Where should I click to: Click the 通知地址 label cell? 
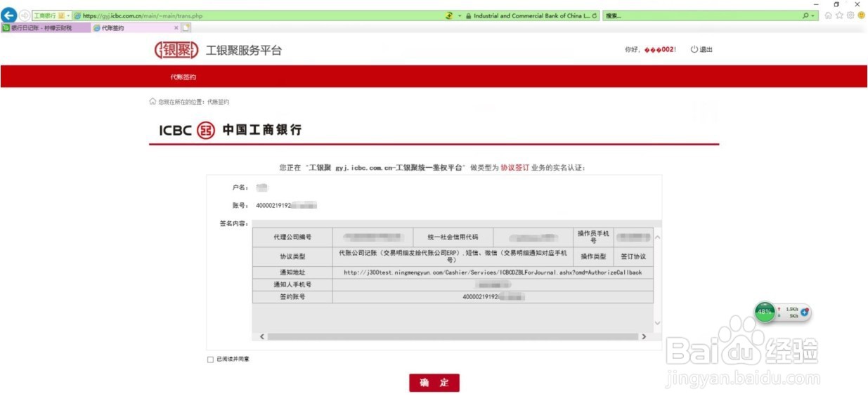(292, 272)
